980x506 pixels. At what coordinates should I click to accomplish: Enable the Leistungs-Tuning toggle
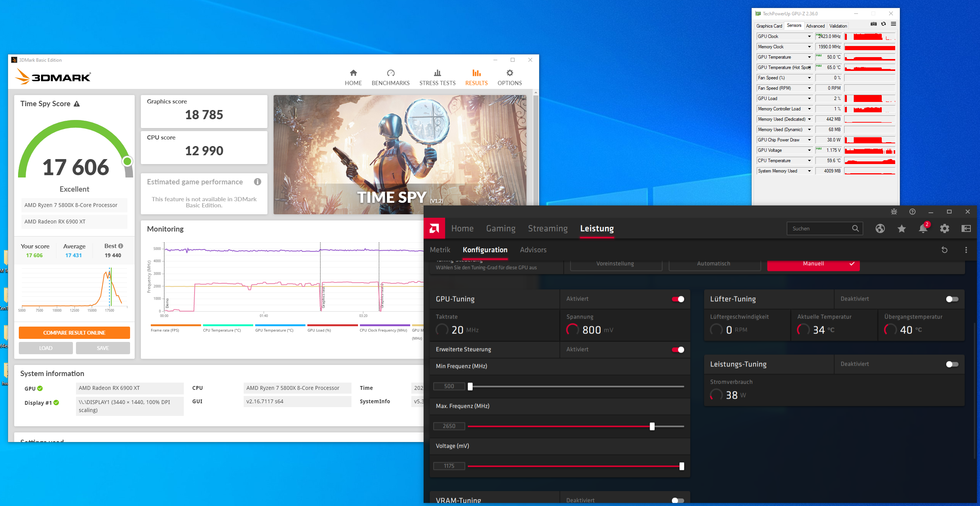tap(952, 364)
